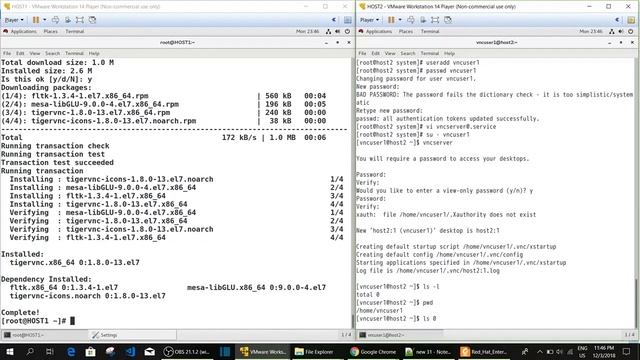Open Windows taskbar search
The height and width of the screenshot is (360, 640).
tap(30, 352)
